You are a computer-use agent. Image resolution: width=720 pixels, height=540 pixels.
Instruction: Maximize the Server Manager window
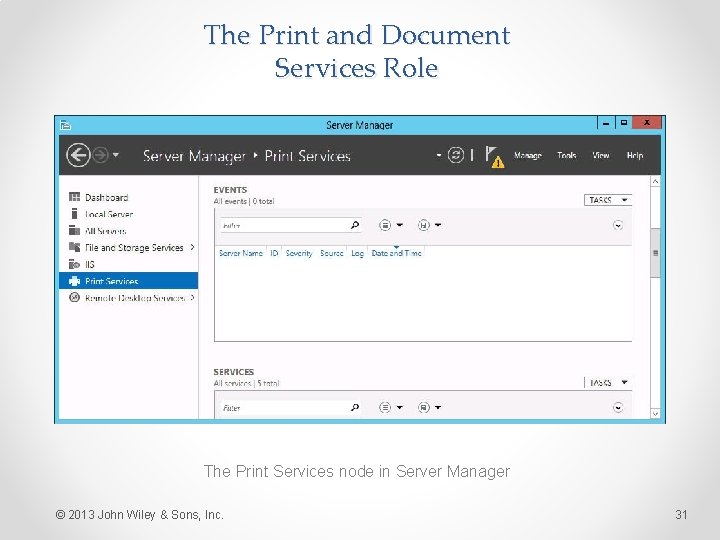(x=624, y=123)
